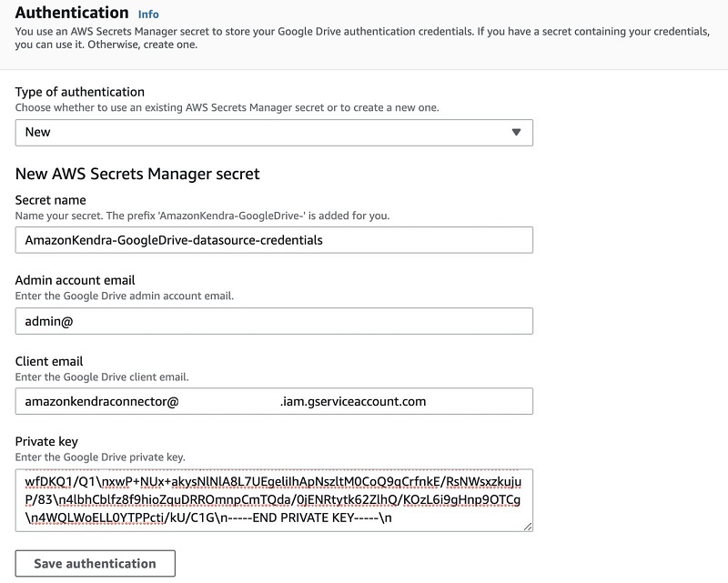Click the AWS Secrets Manager intro paragraph
The width and height of the screenshot is (728, 583).
pyautogui.click(x=362, y=38)
